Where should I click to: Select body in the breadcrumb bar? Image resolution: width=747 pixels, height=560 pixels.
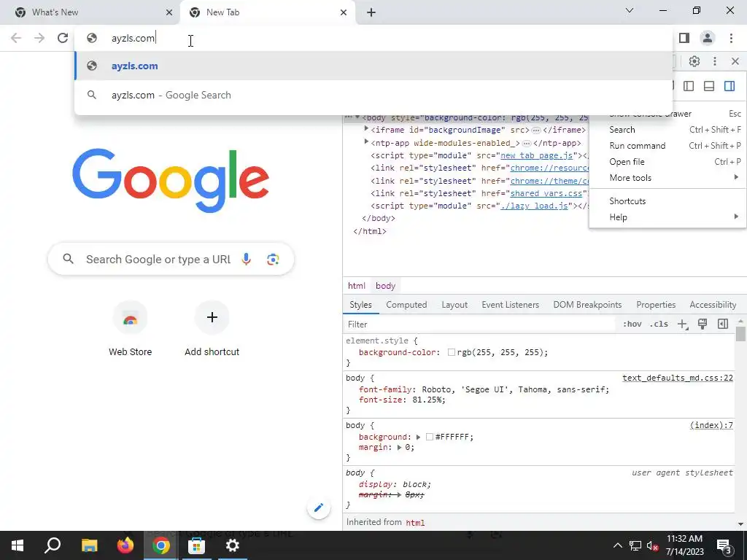(385, 286)
